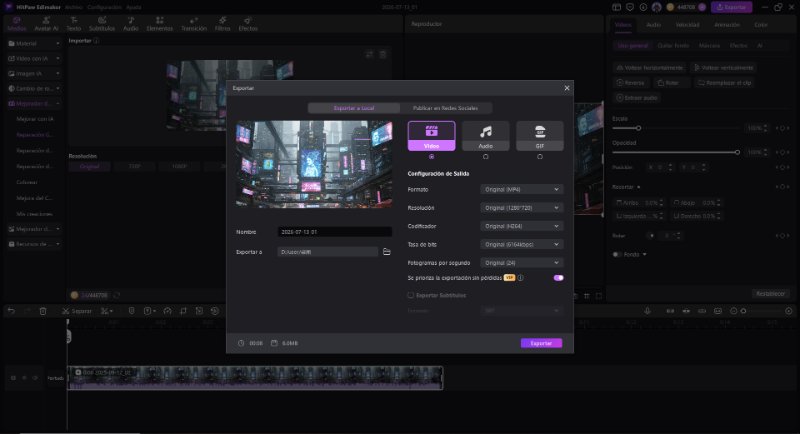Open folder browser next to Exportar a
The height and width of the screenshot is (434, 800).
pyautogui.click(x=387, y=252)
